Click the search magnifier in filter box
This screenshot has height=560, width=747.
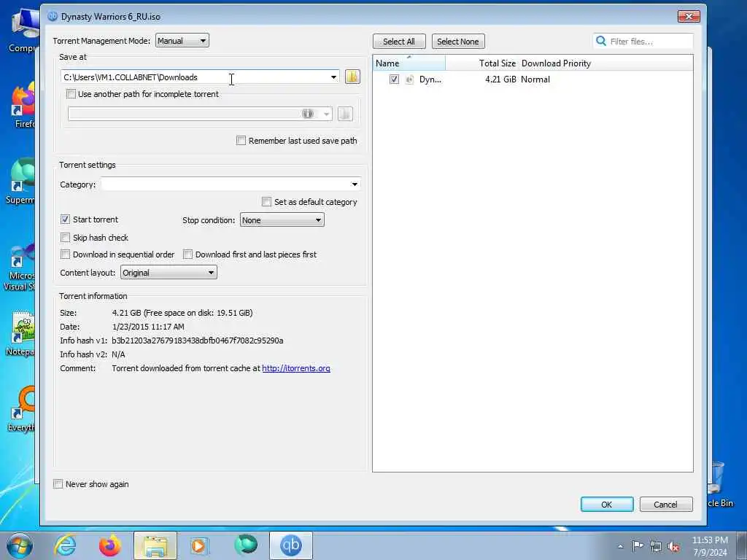(601, 41)
